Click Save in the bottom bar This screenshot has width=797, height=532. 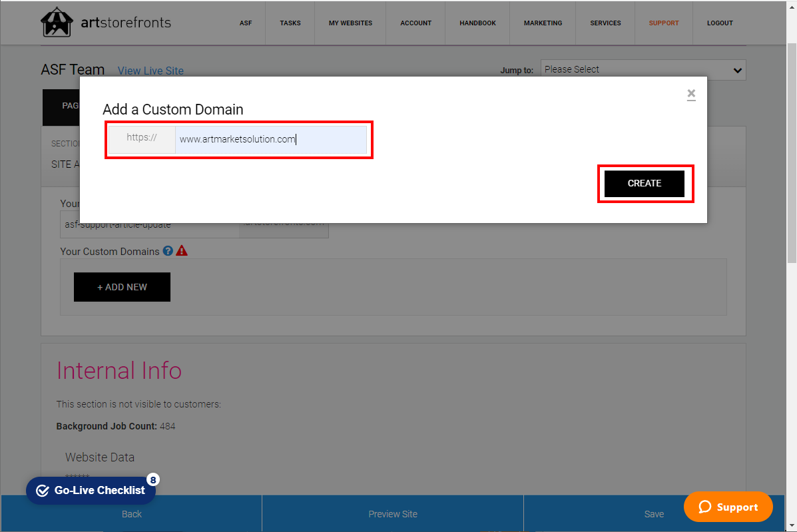click(x=654, y=514)
